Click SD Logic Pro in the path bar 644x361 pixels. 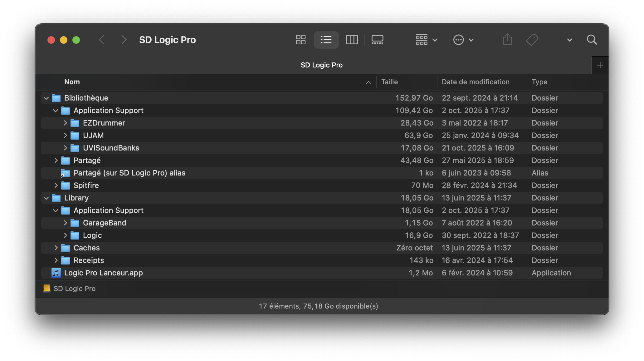(74, 288)
